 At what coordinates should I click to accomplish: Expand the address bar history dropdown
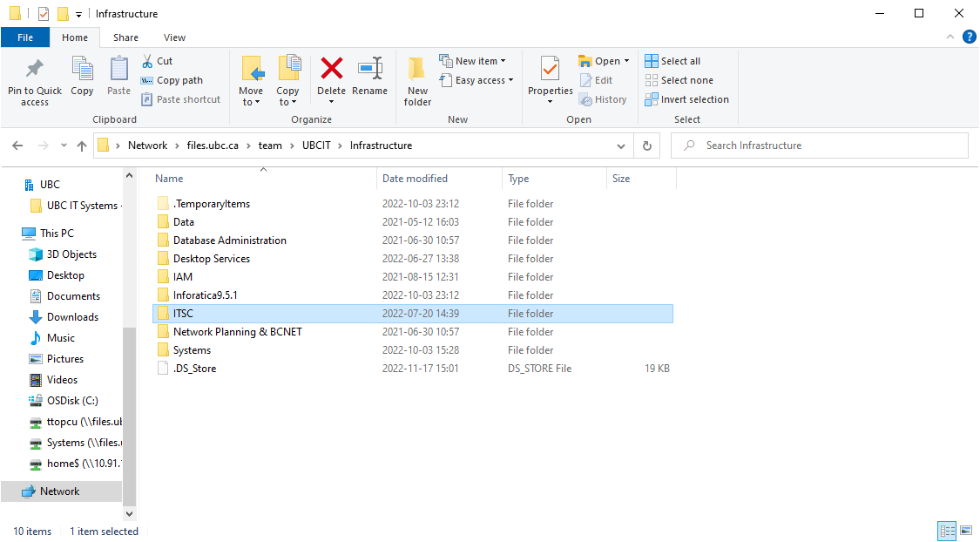620,146
